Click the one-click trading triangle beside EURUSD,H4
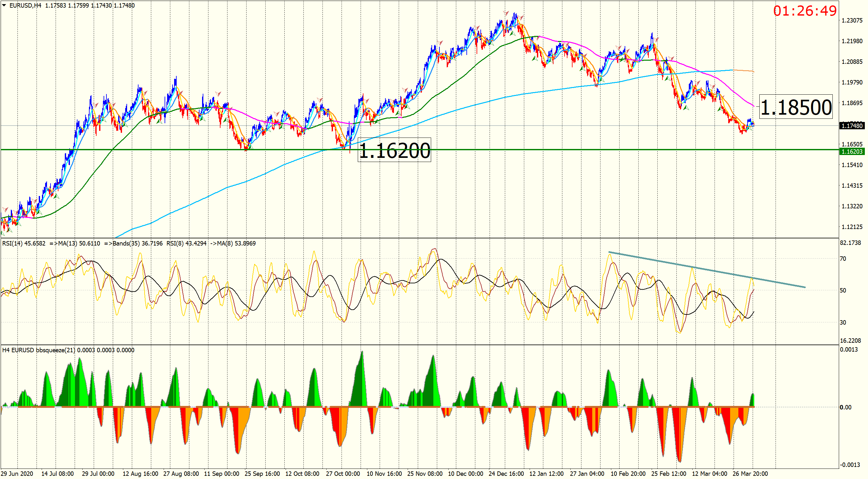The image size is (868, 479). [x=4, y=5]
